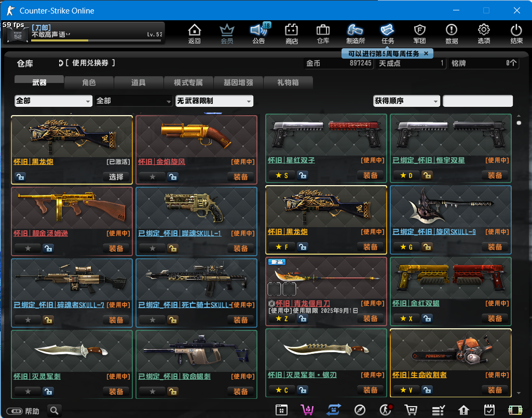Open the 怀旧|生命收割者 name link
The image size is (532, 418).
pos(419,374)
